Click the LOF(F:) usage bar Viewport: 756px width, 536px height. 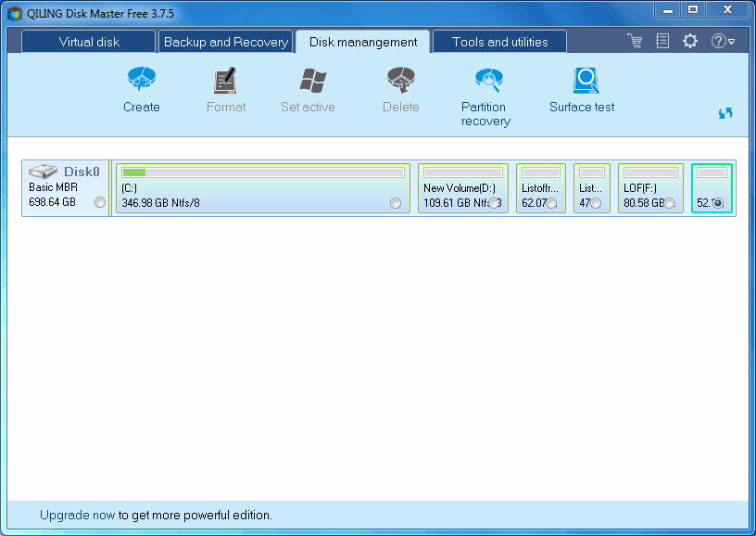(650, 172)
